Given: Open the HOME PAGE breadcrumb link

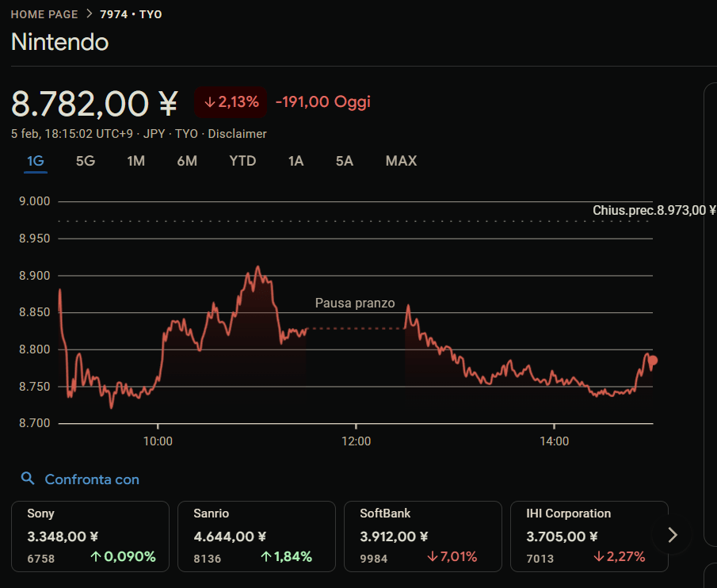Looking at the screenshot, I should 44,14.
